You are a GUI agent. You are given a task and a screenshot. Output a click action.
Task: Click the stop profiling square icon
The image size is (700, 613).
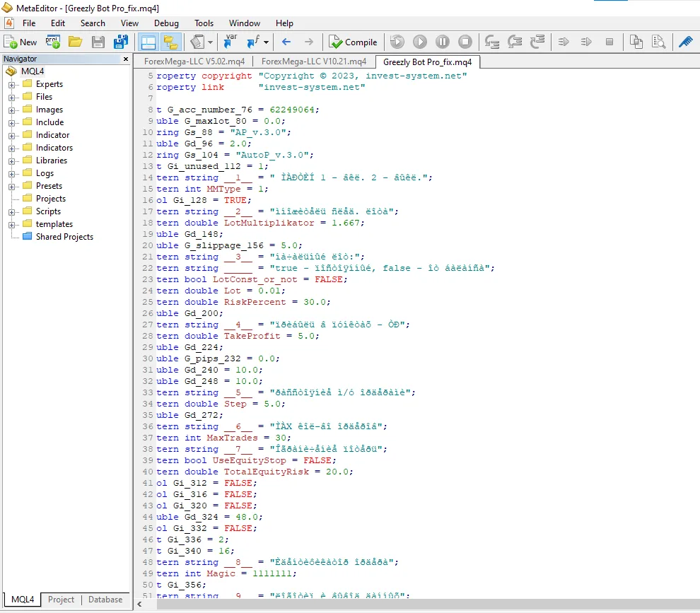(x=609, y=42)
